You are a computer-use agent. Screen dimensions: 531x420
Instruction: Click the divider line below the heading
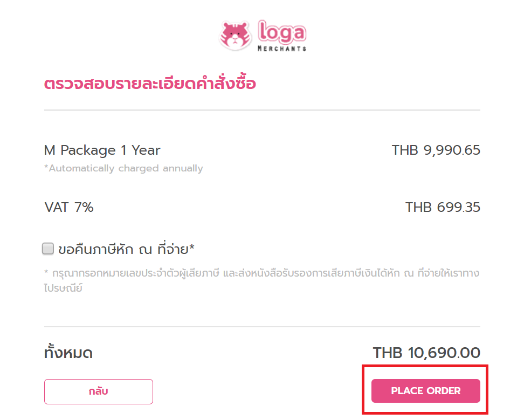262,110
